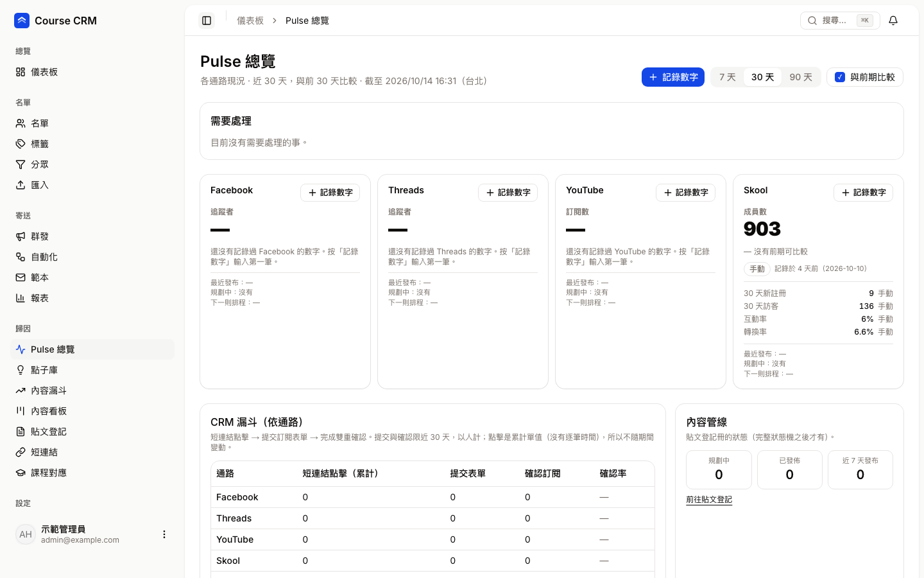Click the 儀表板 dashboard grid icon
Image resolution: width=924 pixels, height=578 pixels.
[x=21, y=72]
